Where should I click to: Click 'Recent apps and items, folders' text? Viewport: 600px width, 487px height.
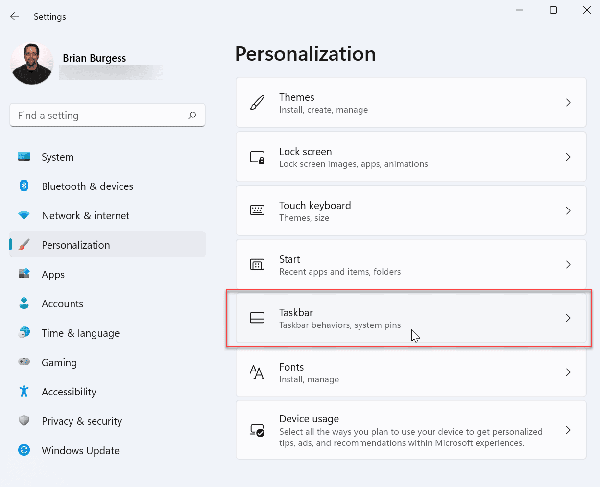[340, 272]
